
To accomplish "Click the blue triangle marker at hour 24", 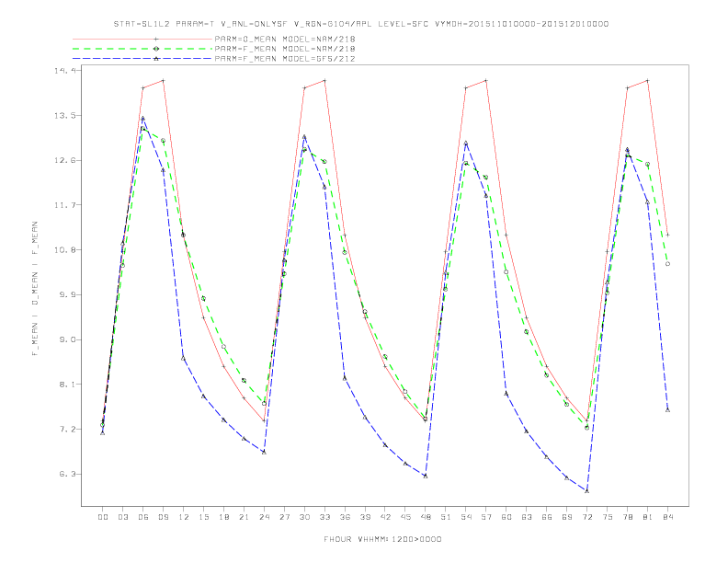I will 264,452.
